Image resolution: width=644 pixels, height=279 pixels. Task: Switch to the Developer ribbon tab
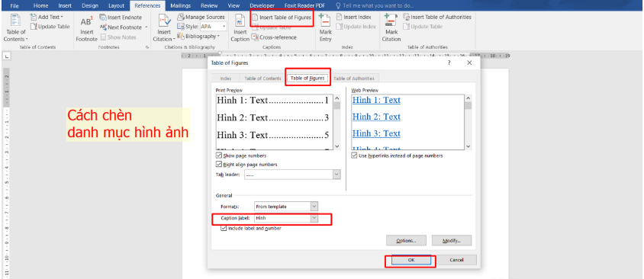262,6
